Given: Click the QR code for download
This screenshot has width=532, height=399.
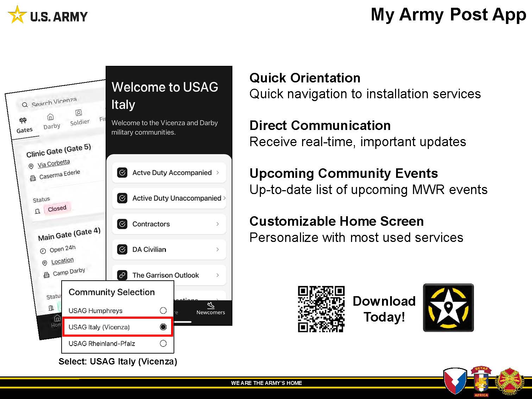Looking at the screenshot, I should tap(321, 309).
